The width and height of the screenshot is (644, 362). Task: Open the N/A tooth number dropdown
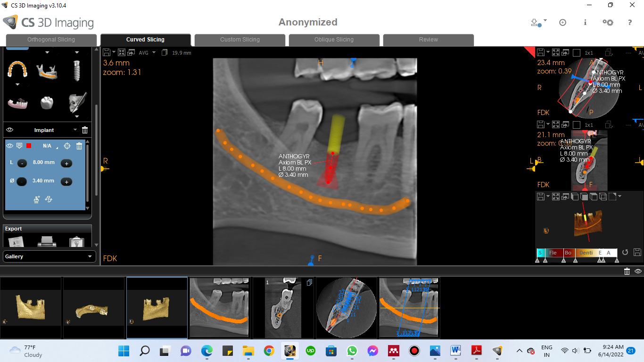(49, 146)
